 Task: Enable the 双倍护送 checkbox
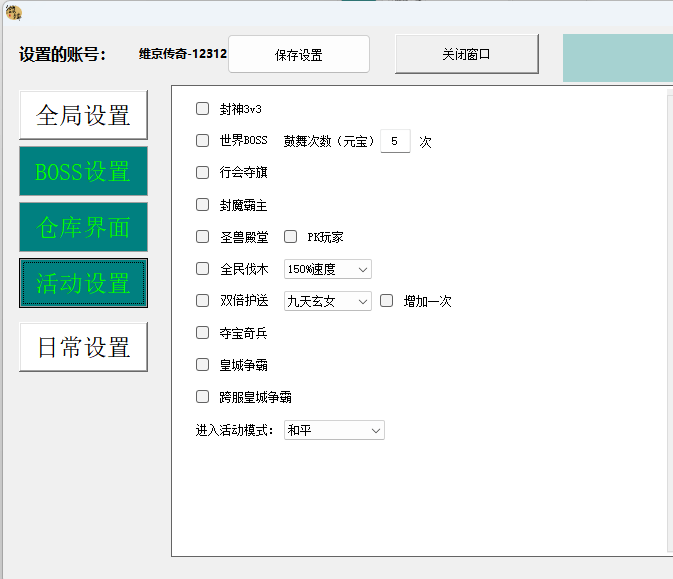(202, 300)
